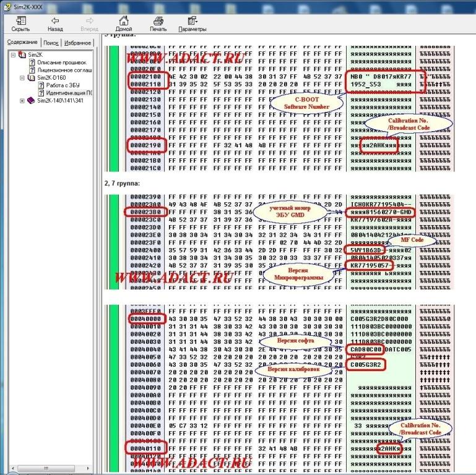Click the closed purple book icon Sim2K-140
476x475 pixels.
[31, 100]
